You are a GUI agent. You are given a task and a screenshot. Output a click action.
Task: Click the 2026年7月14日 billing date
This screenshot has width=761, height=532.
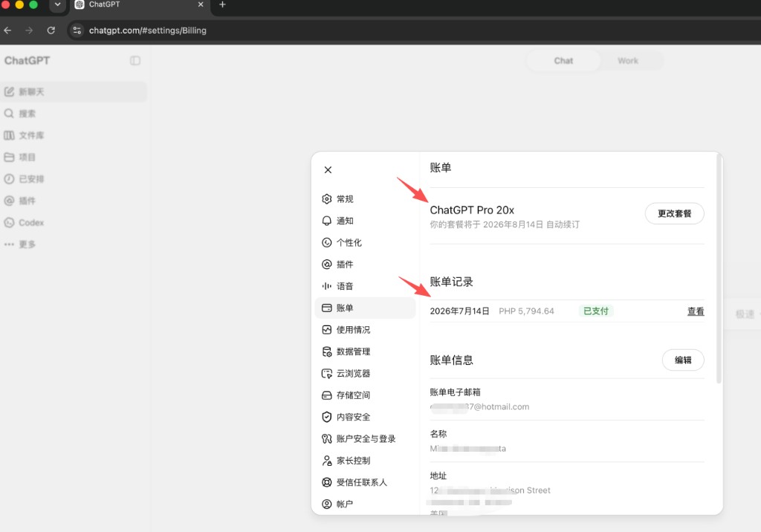459,311
